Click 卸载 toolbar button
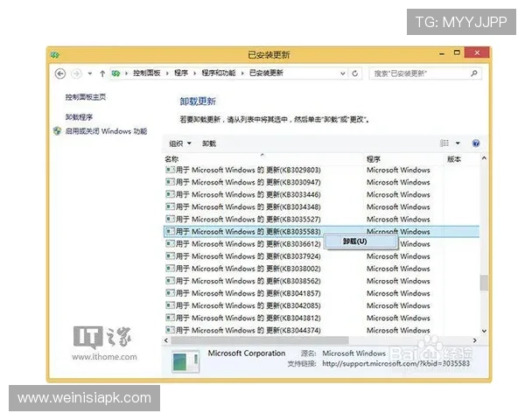 point(209,143)
